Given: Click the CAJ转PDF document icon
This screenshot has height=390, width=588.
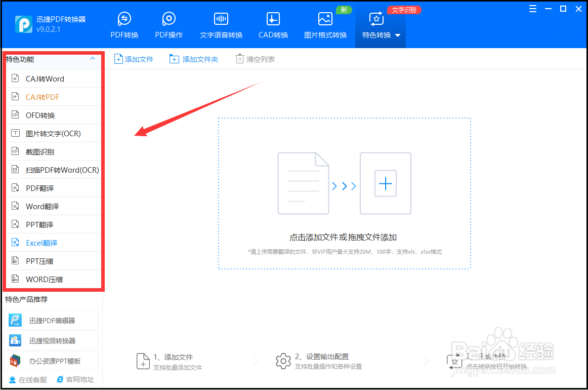Looking at the screenshot, I should [15, 97].
